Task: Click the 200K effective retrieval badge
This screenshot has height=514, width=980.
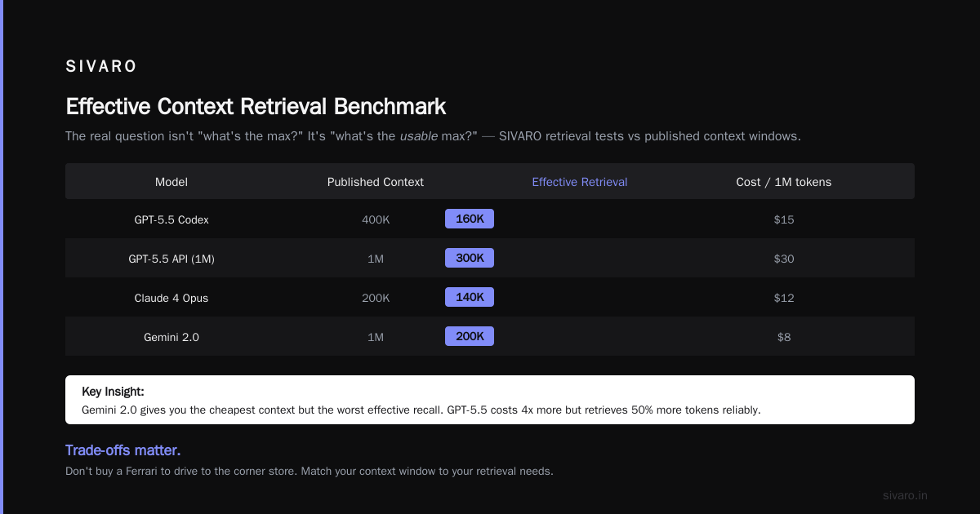Action: [x=470, y=336]
